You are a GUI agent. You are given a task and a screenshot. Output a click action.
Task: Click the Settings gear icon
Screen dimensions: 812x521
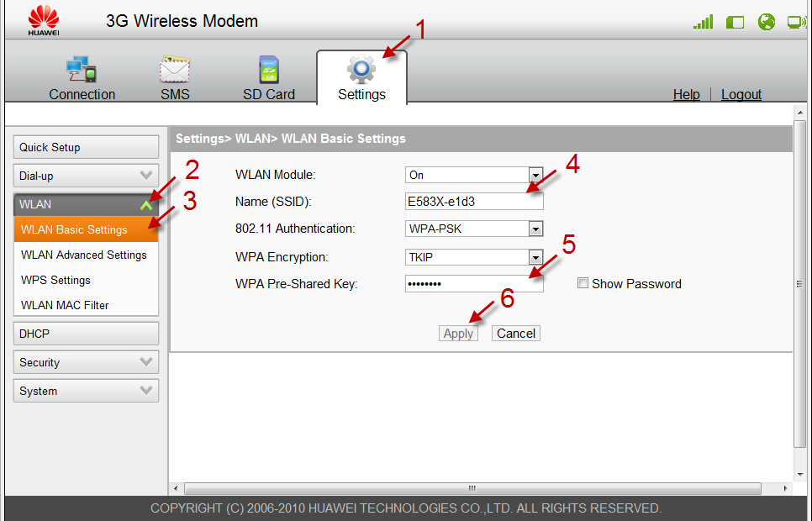coord(361,69)
